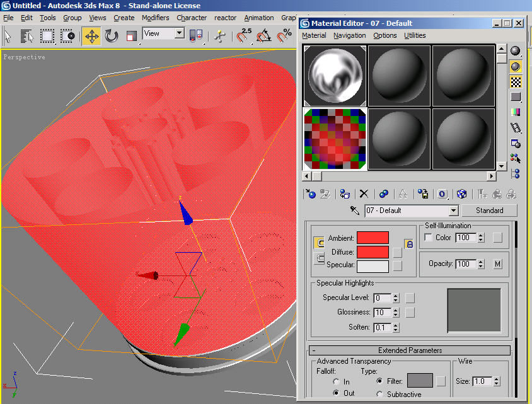This screenshot has width=532, height=404.
Task: Enable the Self-Illumination Color checkbox
Action: pos(429,238)
